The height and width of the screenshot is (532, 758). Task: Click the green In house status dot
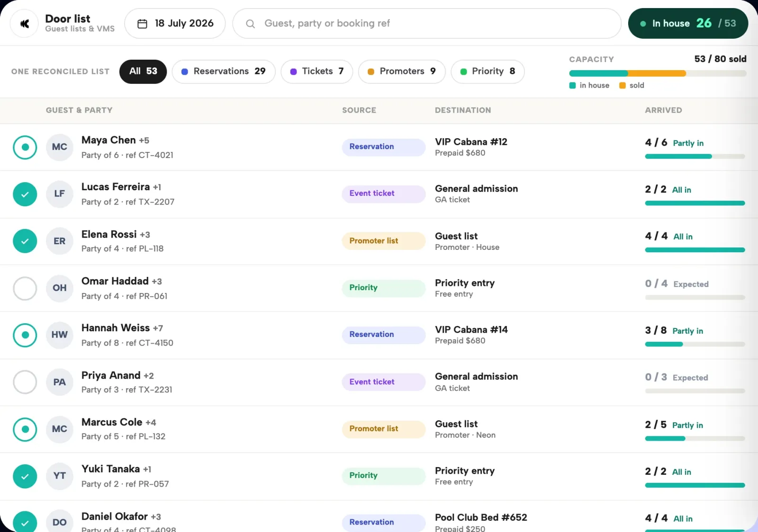coord(643,24)
